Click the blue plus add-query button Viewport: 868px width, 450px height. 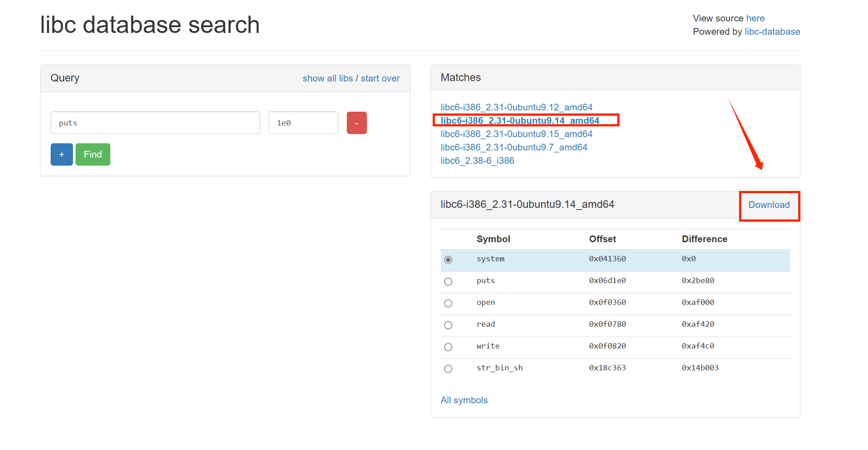(62, 154)
